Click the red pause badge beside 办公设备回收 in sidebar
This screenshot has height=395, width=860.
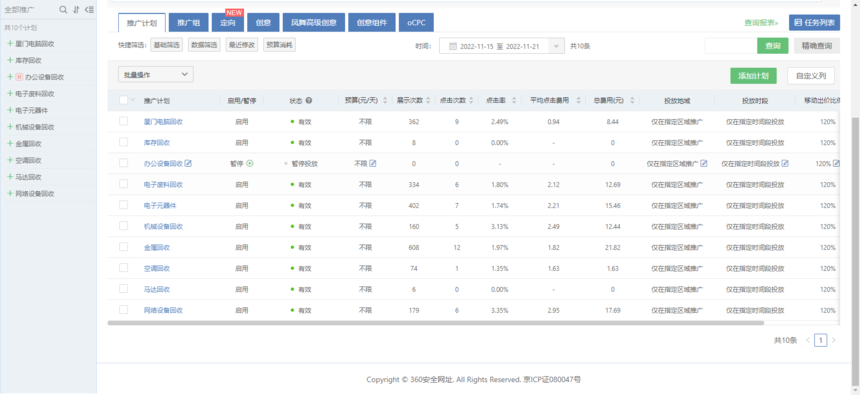click(x=19, y=77)
